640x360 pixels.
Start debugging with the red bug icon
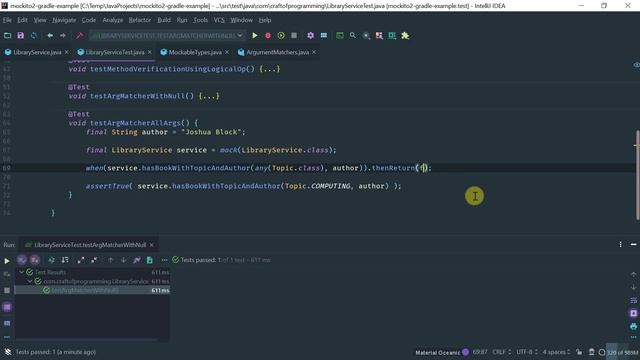click(x=268, y=36)
